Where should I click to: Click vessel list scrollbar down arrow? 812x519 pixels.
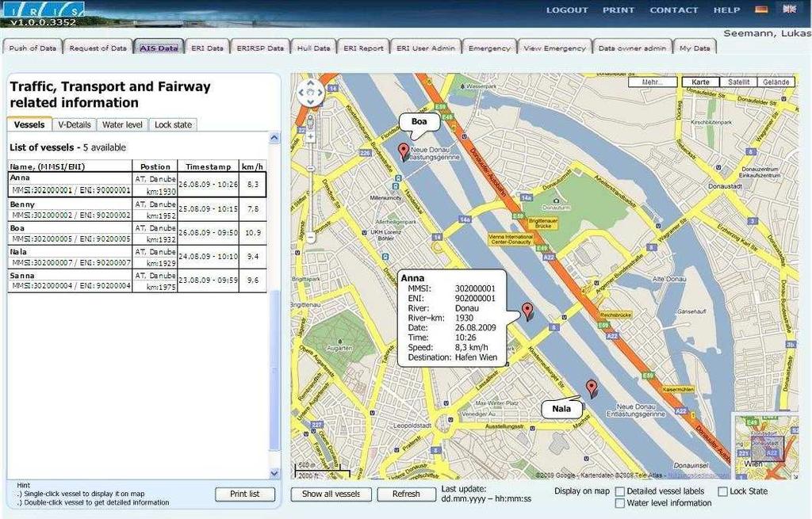point(274,473)
